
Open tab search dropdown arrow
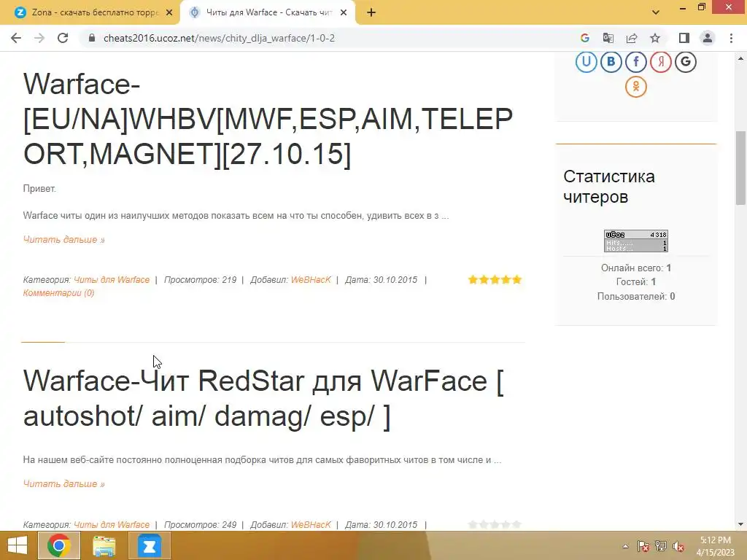pyautogui.click(x=656, y=12)
